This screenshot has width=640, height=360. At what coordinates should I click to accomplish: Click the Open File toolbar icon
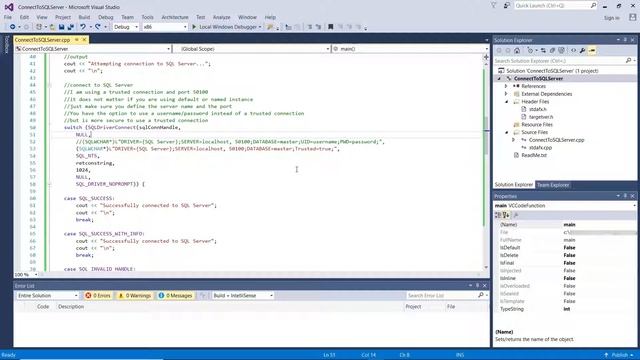(52, 27)
